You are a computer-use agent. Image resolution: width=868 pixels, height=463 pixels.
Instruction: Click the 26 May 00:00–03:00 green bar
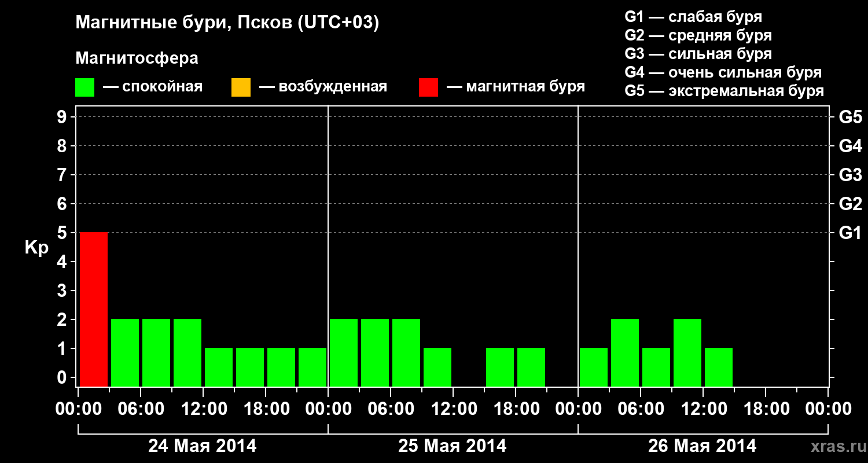pos(594,368)
